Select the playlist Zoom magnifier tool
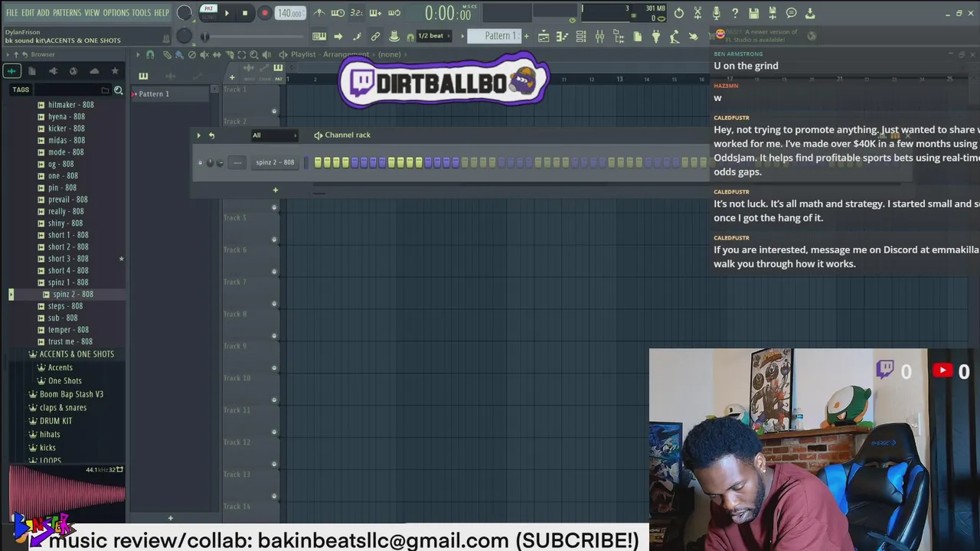Viewport: 980px width, 551px height. click(x=254, y=54)
